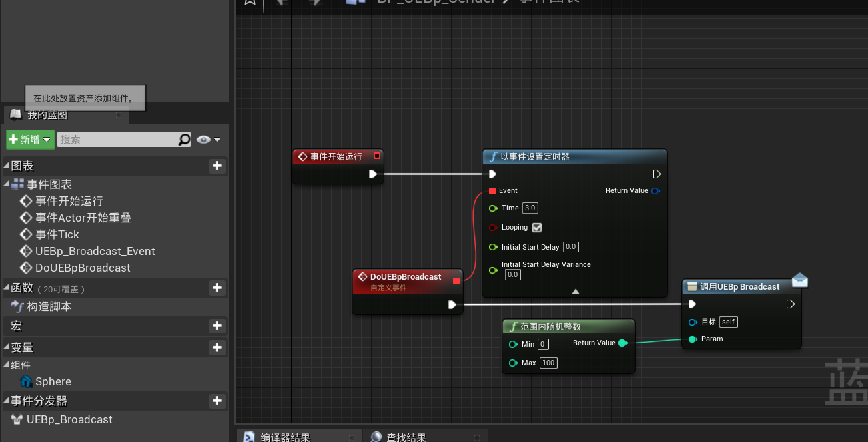Click exec input pin of 以事件设置定时器 node
This screenshot has width=868, height=442.
pos(492,174)
